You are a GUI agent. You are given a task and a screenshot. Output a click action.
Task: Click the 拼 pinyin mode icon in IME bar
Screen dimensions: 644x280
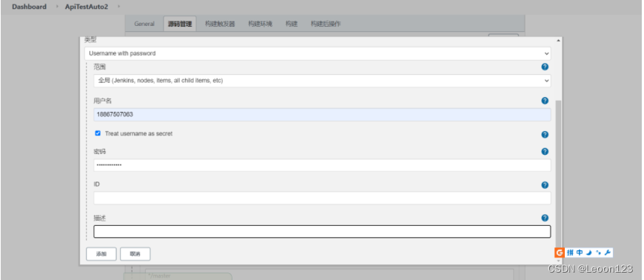pyautogui.click(x=570, y=253)
